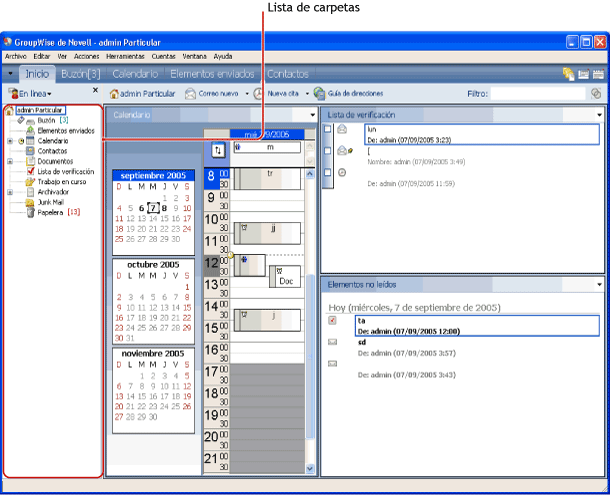Click the admin Particular home icon in toolbar
The image size is (610, 495).
[x=114, y=94]
